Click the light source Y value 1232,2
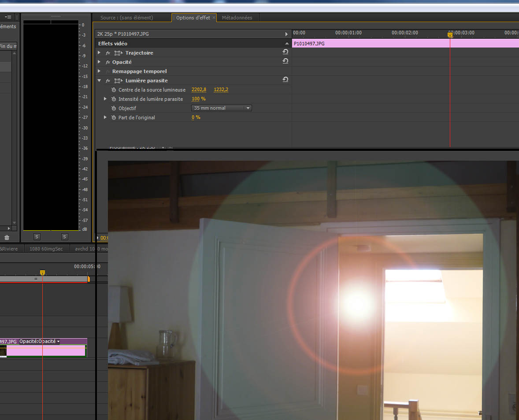The height and width of the screenshot is (420, 519). [221, 90]
